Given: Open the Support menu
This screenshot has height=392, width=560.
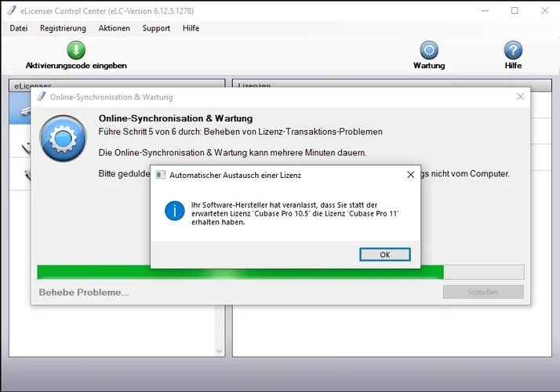Looking at the screenshot, I should click(x=156, y=28).
